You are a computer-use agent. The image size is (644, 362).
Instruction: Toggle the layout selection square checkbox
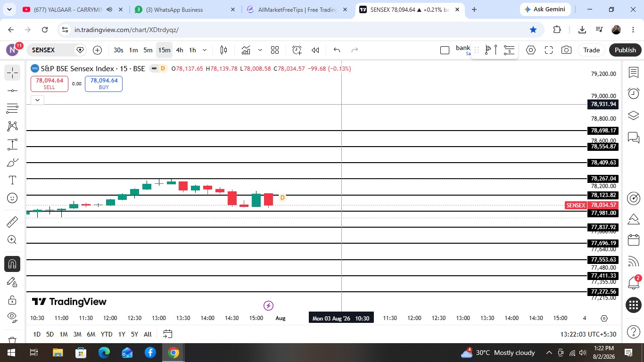point(445,50)
